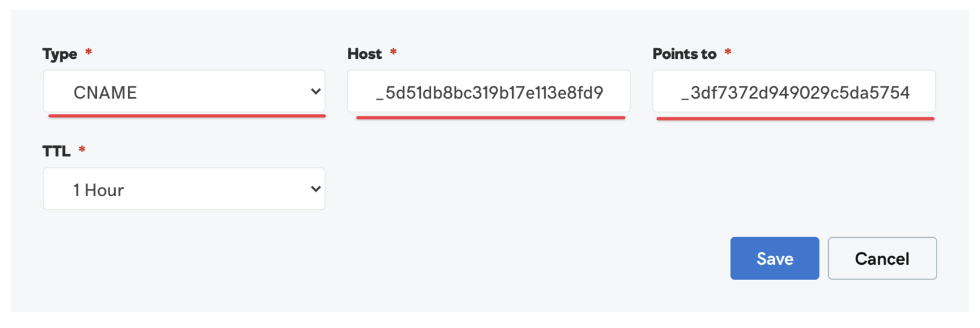Click the CNAME text in the Type selector
This screenshot has height=328, width=980.
tap(105, 93)
